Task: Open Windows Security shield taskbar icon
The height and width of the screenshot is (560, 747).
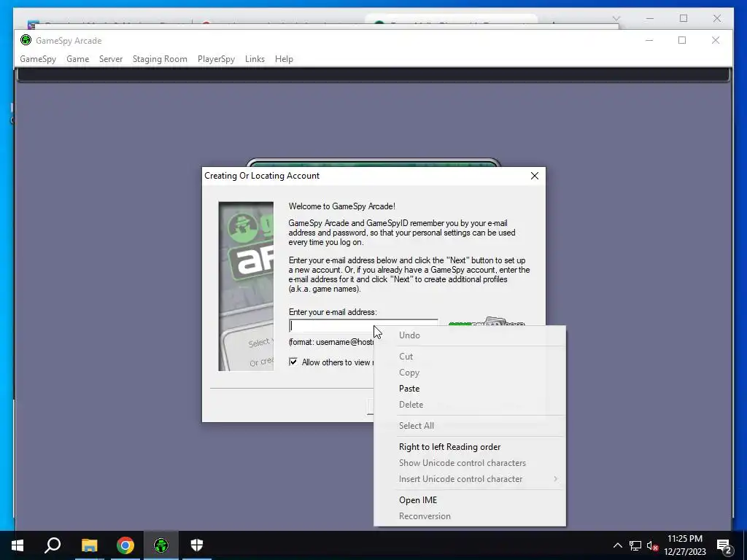Action: pyautogui.click(x=197, y=545)
